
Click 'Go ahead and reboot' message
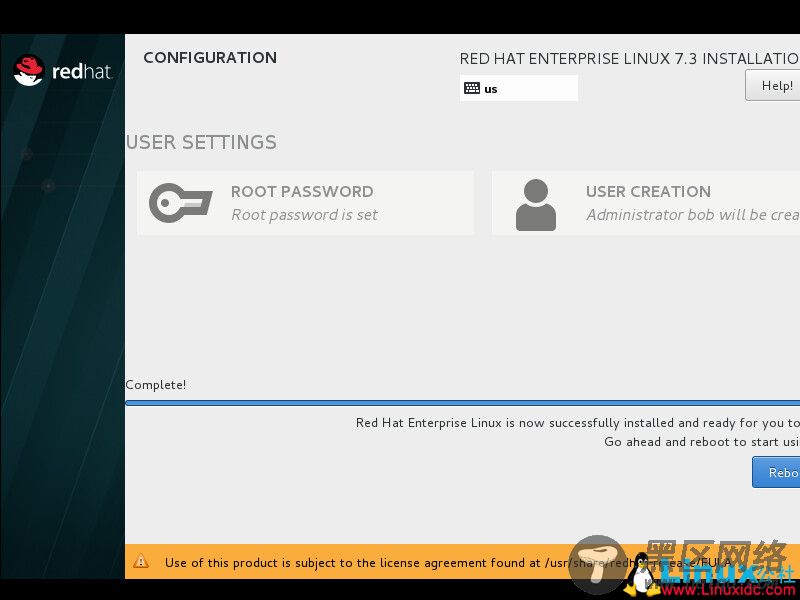point(702,442)
